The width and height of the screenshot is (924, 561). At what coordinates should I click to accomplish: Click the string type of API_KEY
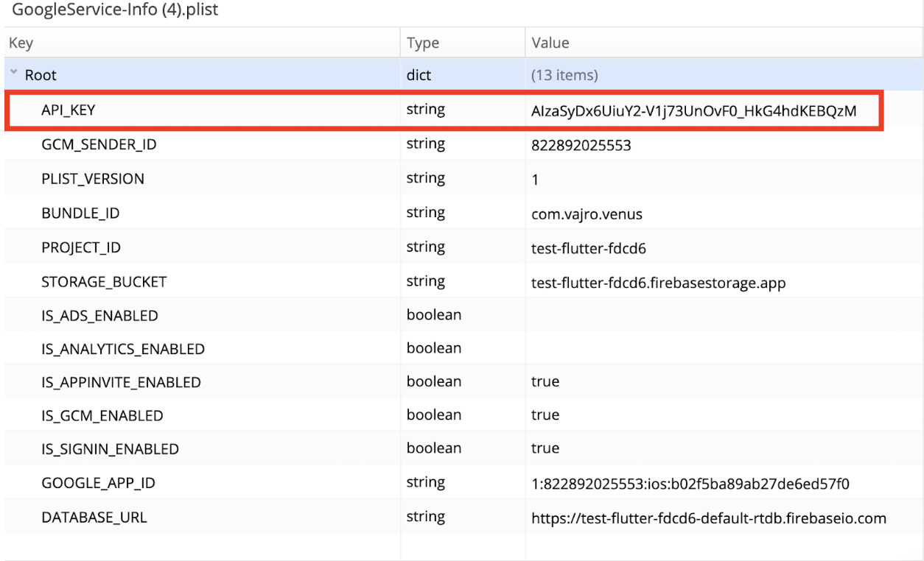pyautogui.click(x=426, y=110)
